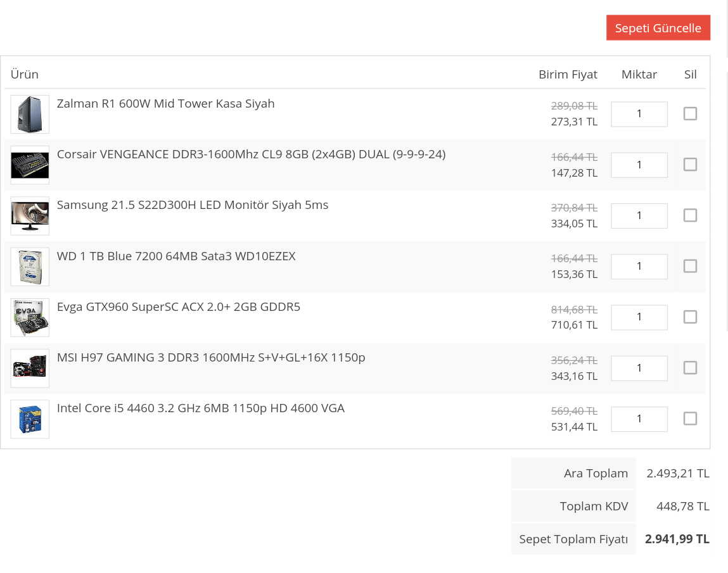The height and width of the screenshot is (573, 728).
Task: Click the Sil column header
Action: 691,74
